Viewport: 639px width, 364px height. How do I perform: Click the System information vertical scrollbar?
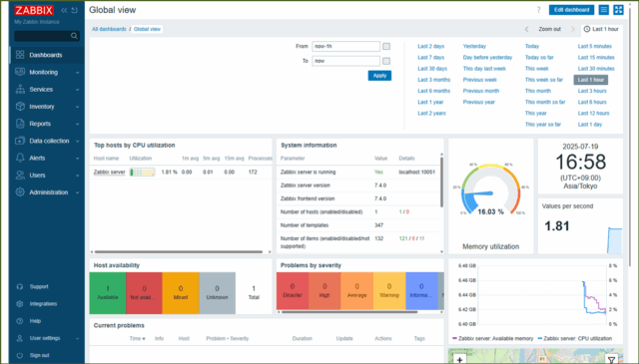(441, 182)
